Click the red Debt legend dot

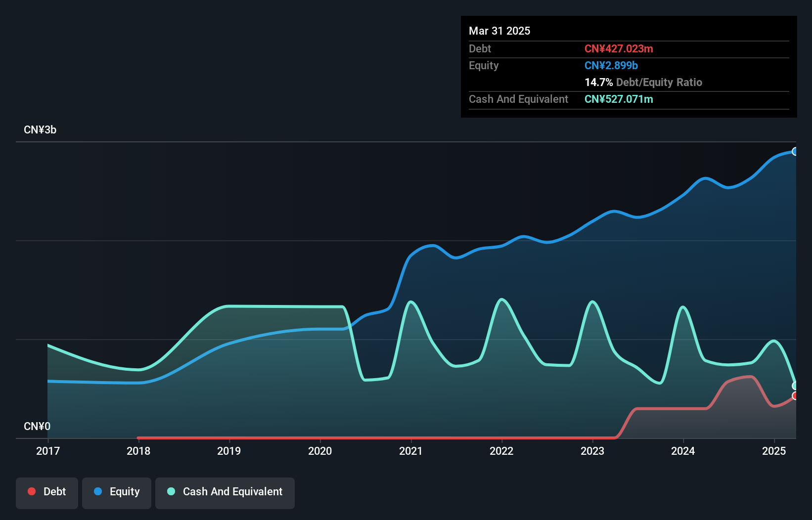(x=32, y=491)
